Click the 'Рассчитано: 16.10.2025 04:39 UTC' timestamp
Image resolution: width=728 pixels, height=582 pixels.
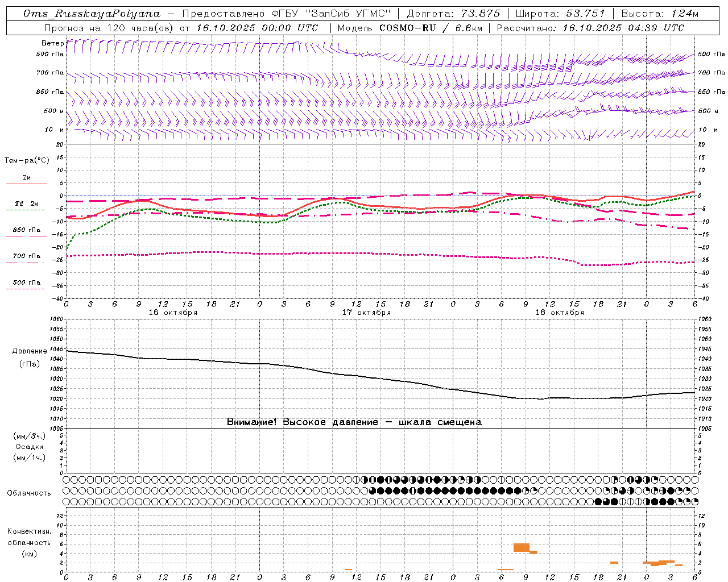click(x=591, y=28)
